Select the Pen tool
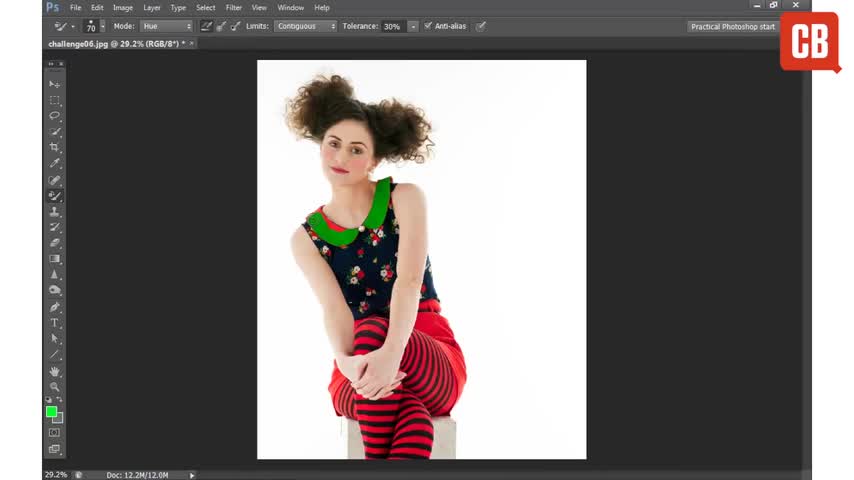The image size is (854, 480). (55, 307)
